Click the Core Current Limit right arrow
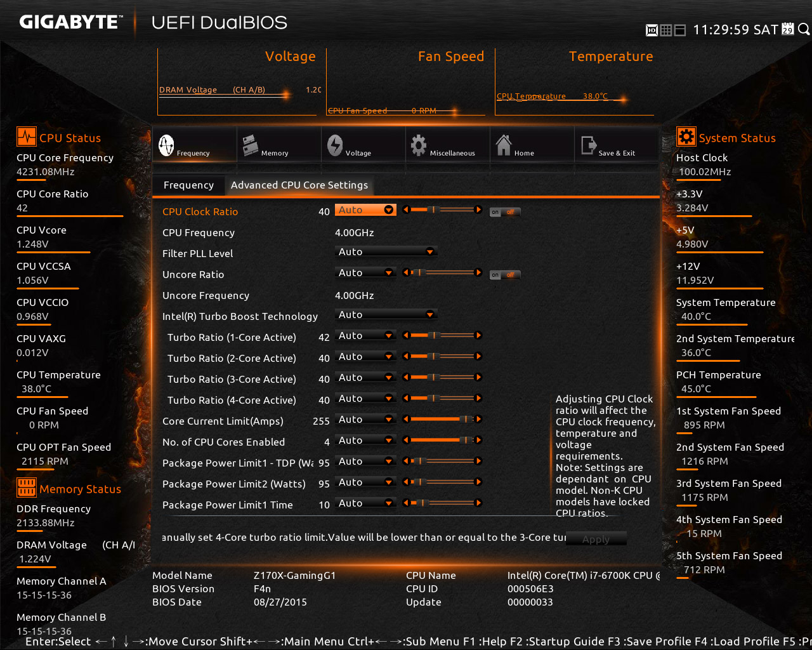The height and width of the screenshot is (650, 812). coord(479,419)
